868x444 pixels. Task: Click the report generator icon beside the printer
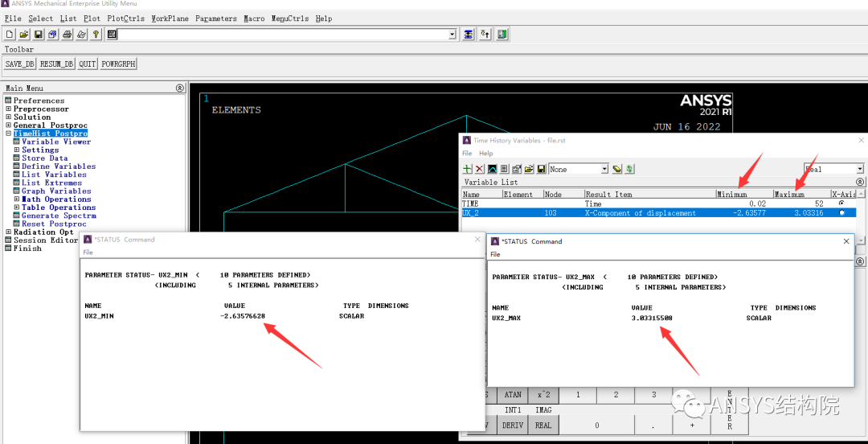coord(81,35)
